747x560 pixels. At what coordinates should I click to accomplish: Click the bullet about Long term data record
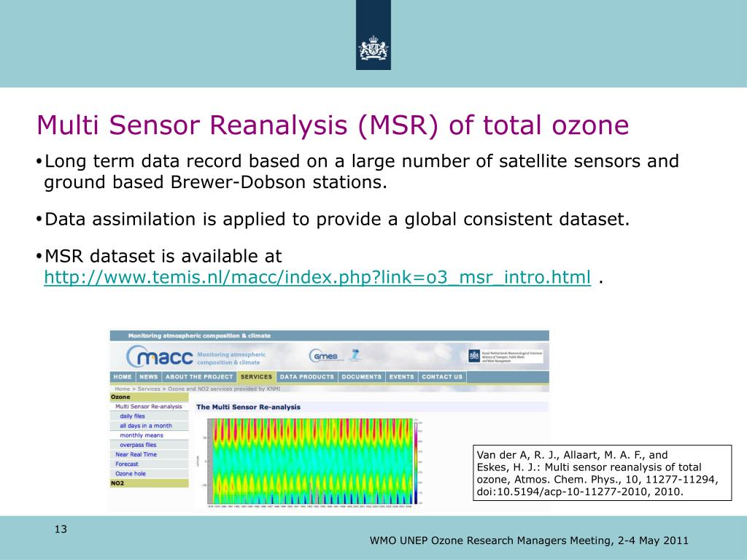357,171
